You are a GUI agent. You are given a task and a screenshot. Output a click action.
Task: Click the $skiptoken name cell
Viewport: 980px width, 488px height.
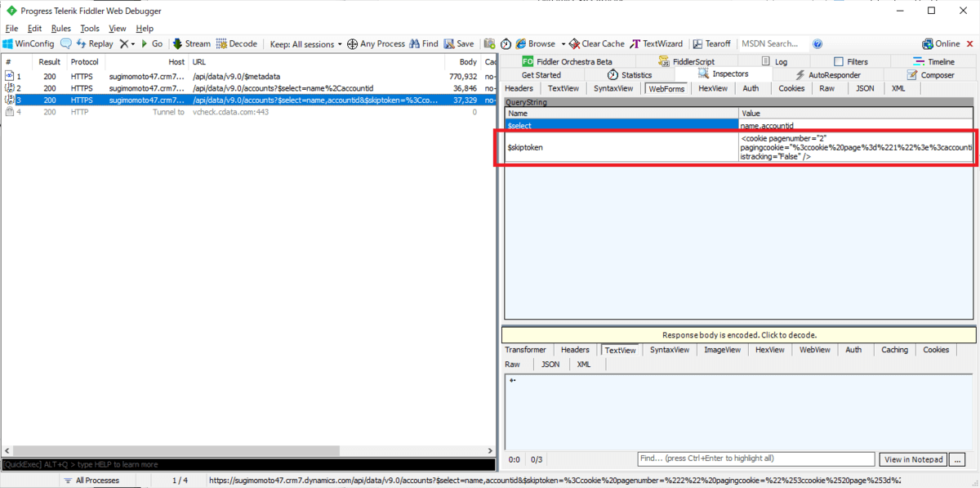point(621,147)
